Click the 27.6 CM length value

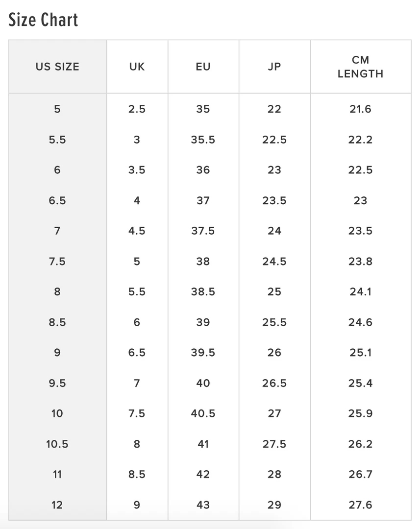360,505
